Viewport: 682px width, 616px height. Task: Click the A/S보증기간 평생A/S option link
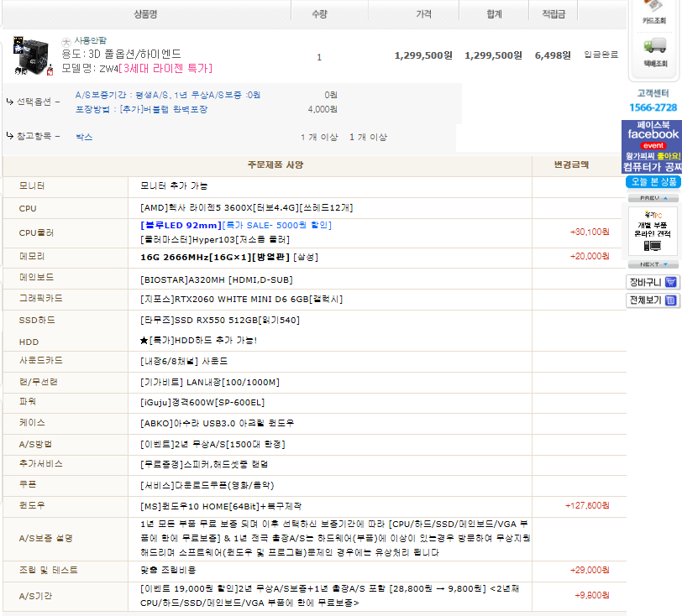(167, 95)
